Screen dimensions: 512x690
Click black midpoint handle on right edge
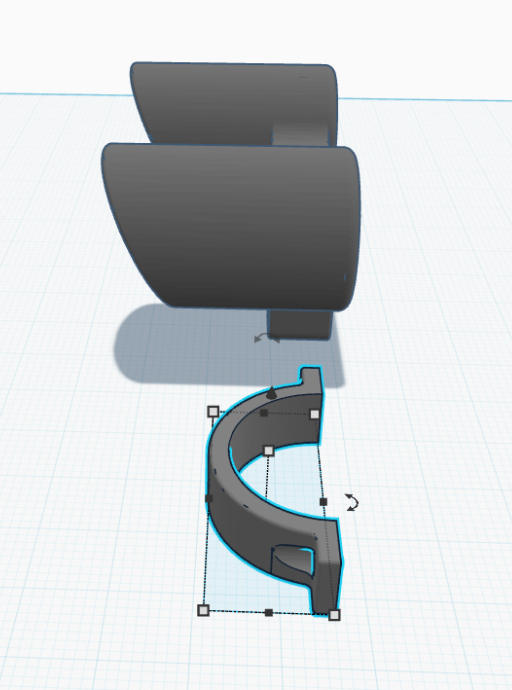point(323,502)
